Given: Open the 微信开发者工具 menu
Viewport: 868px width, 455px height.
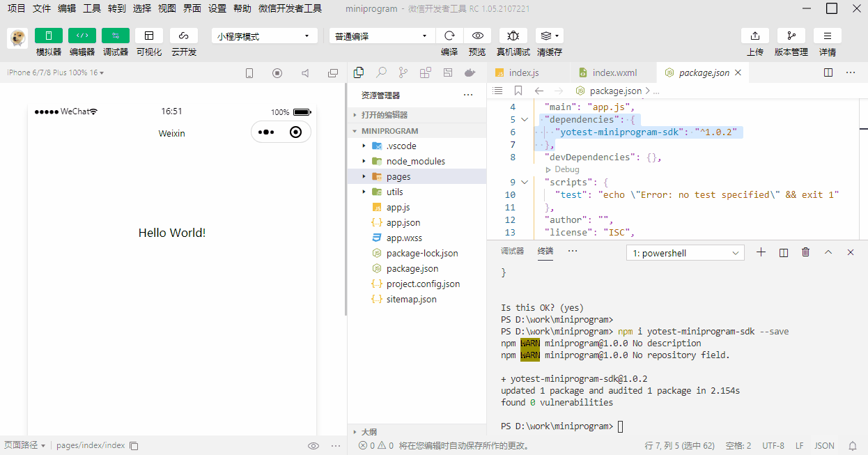Looking at the screenshot, I should click(290, 8).
